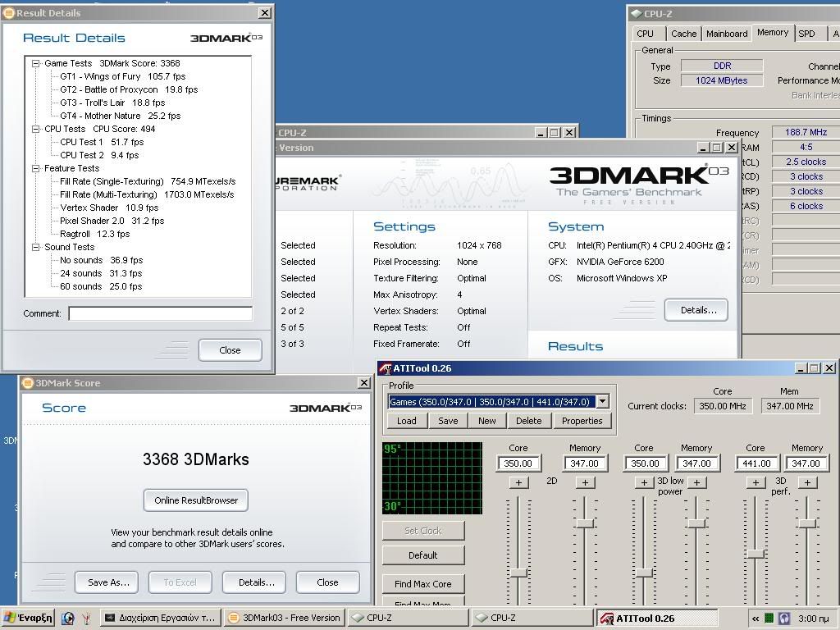Increase 3D perf Memory with plus button
This screenshot has height=630, width=840.
[807, 482]
